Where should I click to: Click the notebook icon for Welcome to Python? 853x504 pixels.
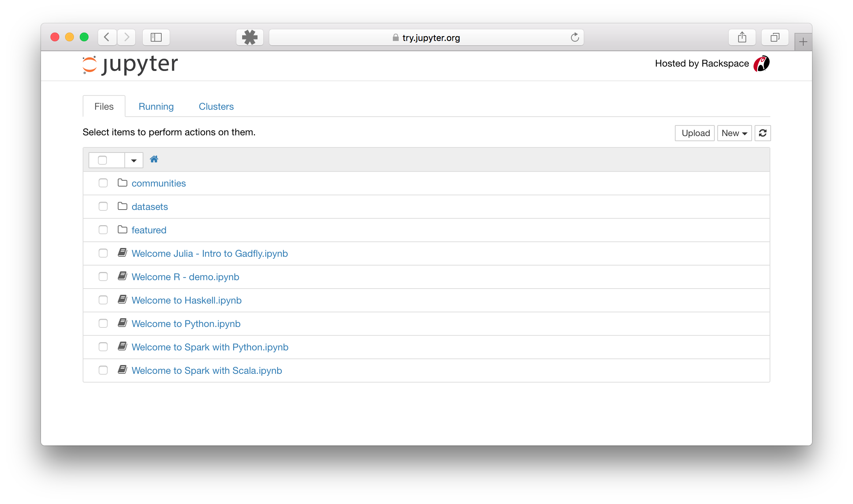coord(123,323)
